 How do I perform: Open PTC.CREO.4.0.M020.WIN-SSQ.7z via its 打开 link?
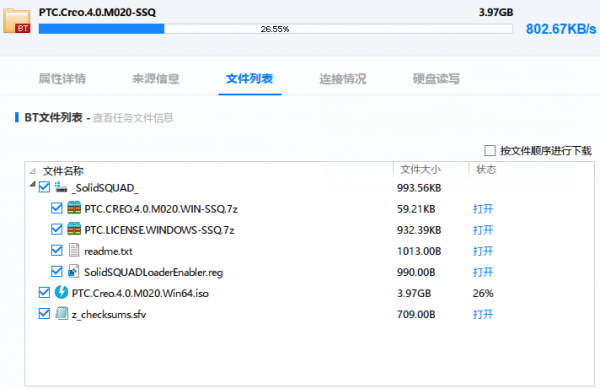(483, 209)
